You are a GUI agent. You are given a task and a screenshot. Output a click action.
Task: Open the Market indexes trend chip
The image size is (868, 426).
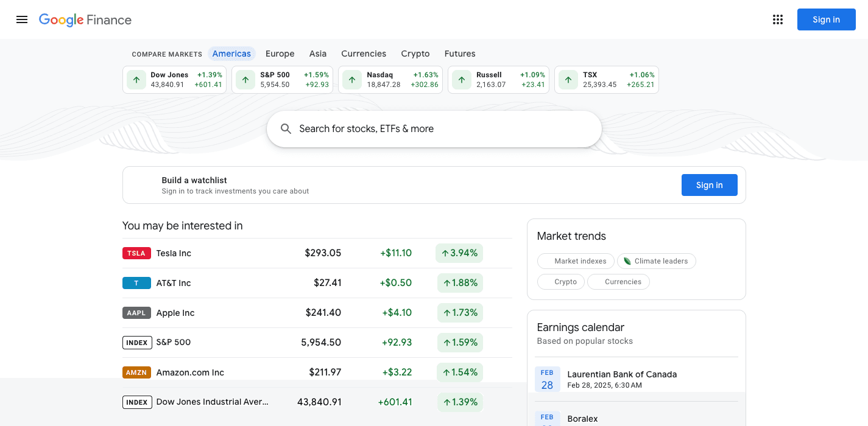(x=576, y=261)
